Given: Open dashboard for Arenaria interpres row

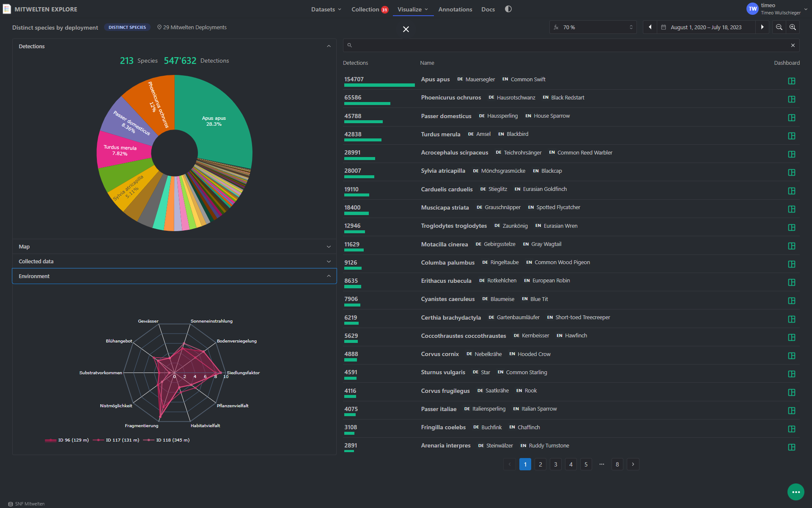Looking at the screenshot, I should (x=792, y=447).
